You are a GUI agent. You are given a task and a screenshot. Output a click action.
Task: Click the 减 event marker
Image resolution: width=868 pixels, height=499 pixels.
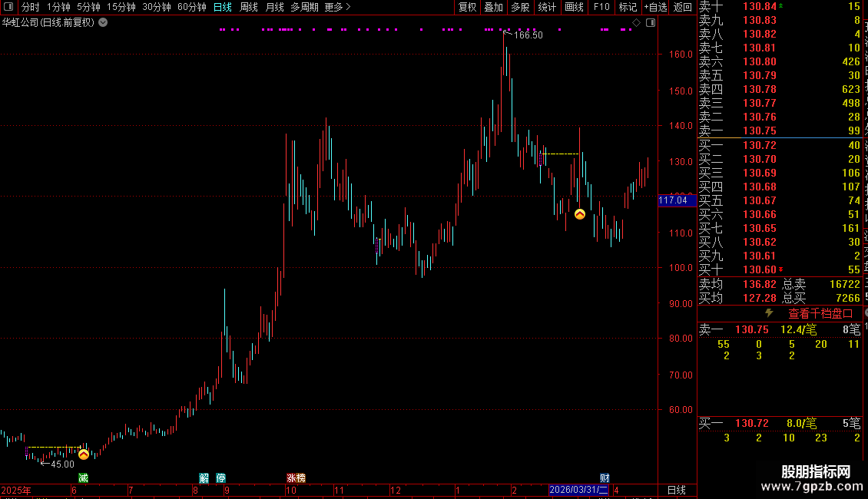(x=83, y=478)
